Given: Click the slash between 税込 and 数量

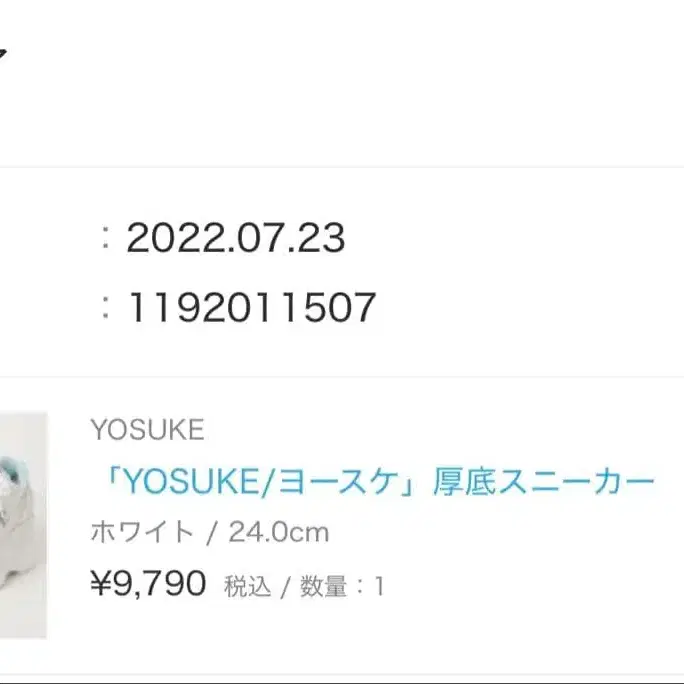Looking at the screenshot, I should point(285,585).
